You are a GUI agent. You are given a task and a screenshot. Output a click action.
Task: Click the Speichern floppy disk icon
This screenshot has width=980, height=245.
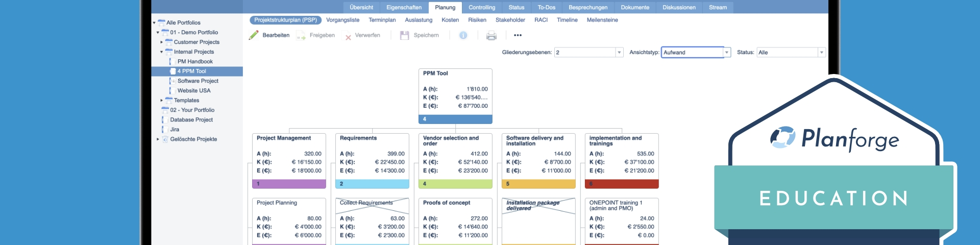tap(405, 35)
